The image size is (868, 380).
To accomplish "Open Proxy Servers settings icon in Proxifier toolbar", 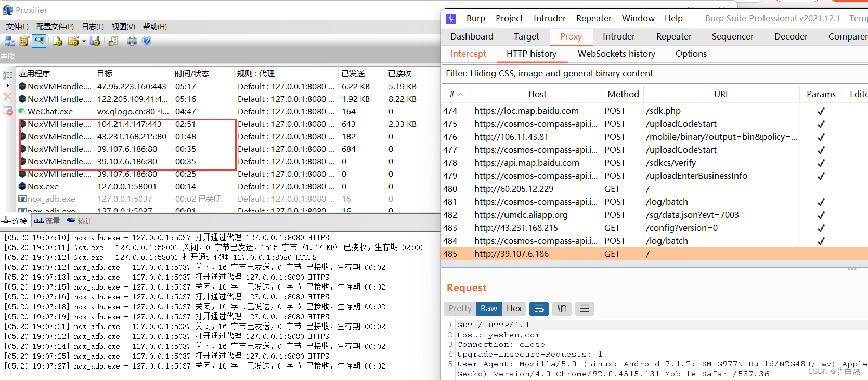I will [10, 41].
